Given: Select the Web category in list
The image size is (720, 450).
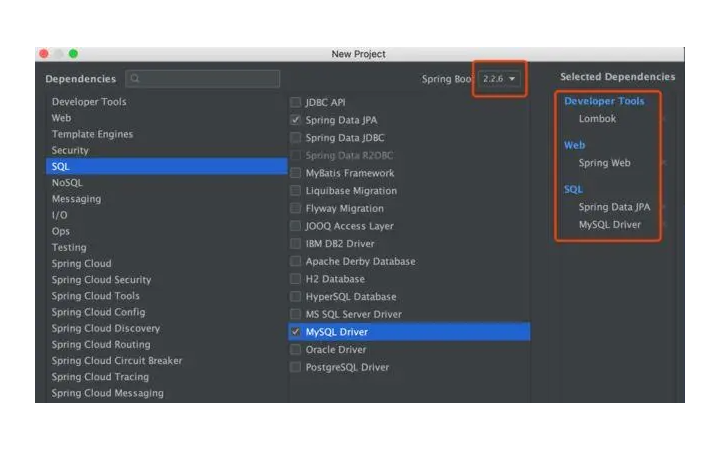Looking at the screenshot, I should click(x=62, y=118).
